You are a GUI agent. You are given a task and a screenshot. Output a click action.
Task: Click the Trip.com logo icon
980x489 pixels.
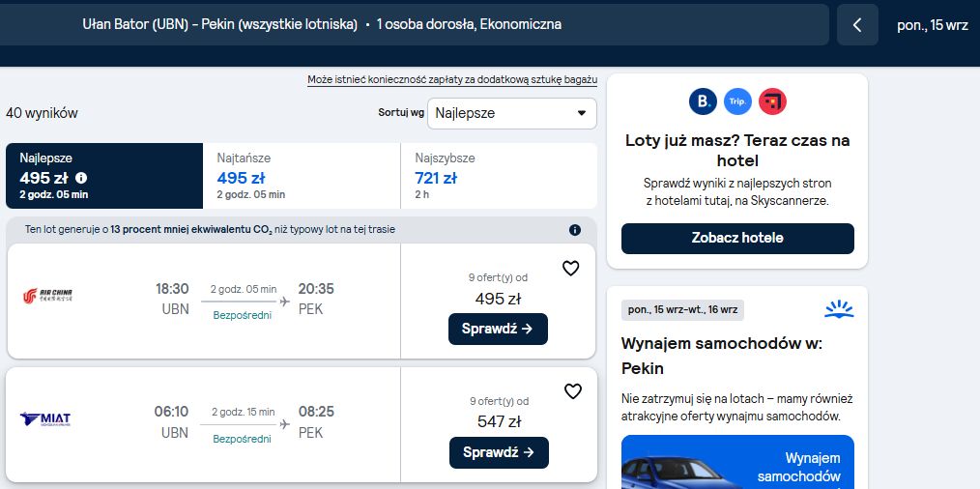[x=737, y=101]
